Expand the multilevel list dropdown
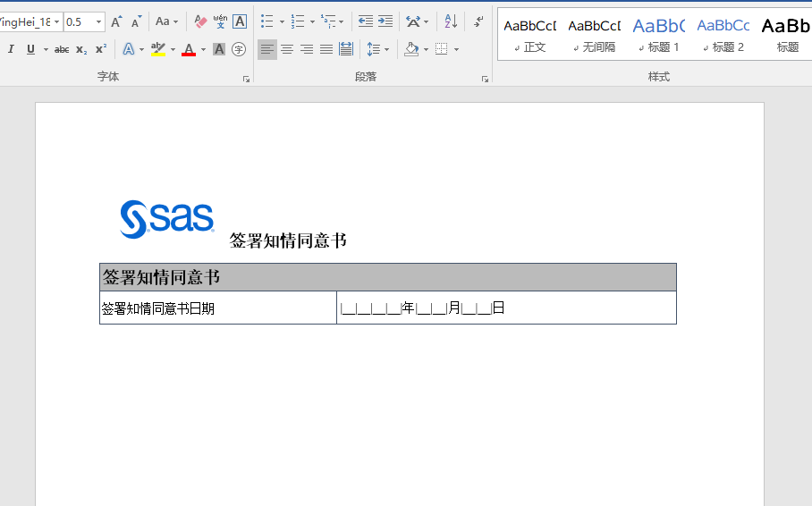 pos(342,21)
